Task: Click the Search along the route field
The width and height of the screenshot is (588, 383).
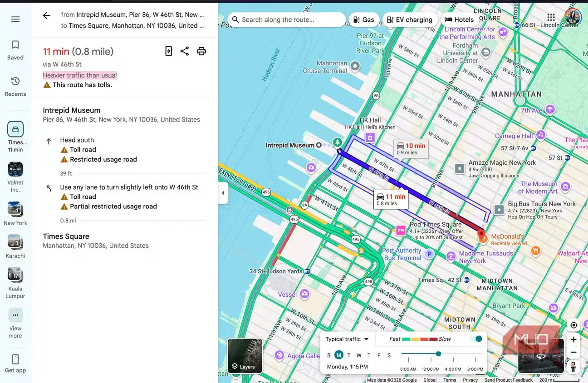Action: 287,20
